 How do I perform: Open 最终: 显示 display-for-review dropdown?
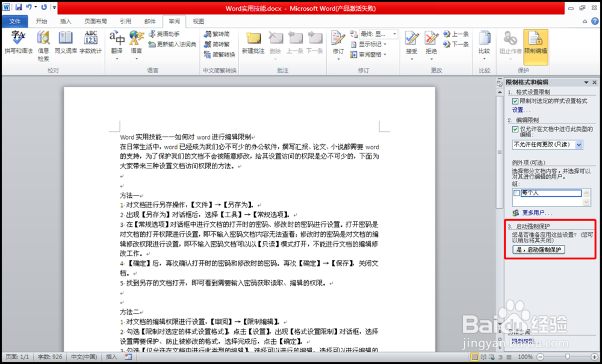(x=396, y=34)
